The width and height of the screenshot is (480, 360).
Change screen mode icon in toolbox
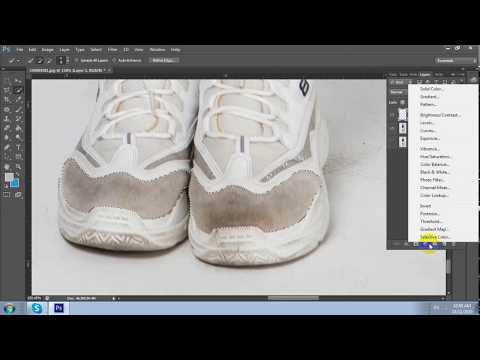point(18,195)
